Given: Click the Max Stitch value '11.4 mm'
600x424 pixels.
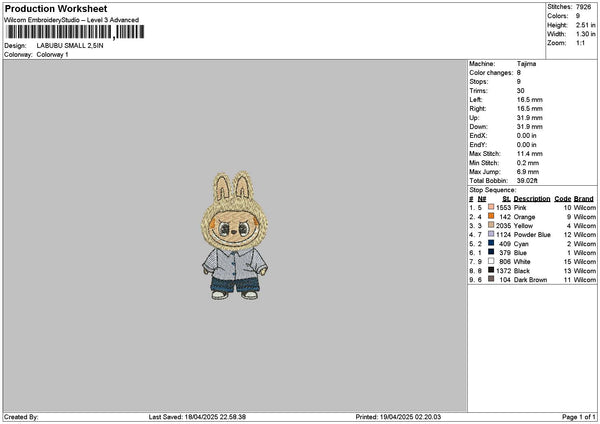Looking at the screenshot, I should (x=530, y=154).
